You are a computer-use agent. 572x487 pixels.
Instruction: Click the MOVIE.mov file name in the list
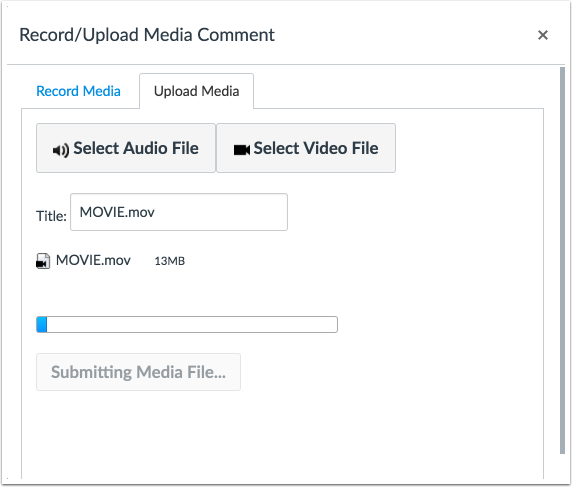pos(93,260)
